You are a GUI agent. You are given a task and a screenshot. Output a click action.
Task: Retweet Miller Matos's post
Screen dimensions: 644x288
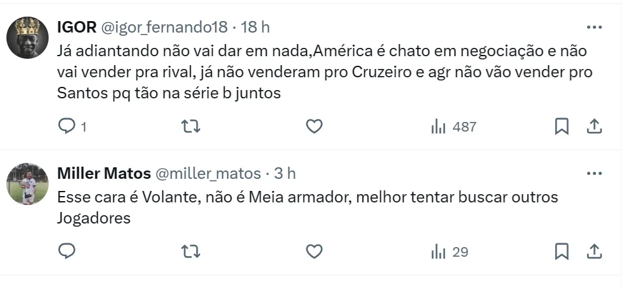click(191, 252)
